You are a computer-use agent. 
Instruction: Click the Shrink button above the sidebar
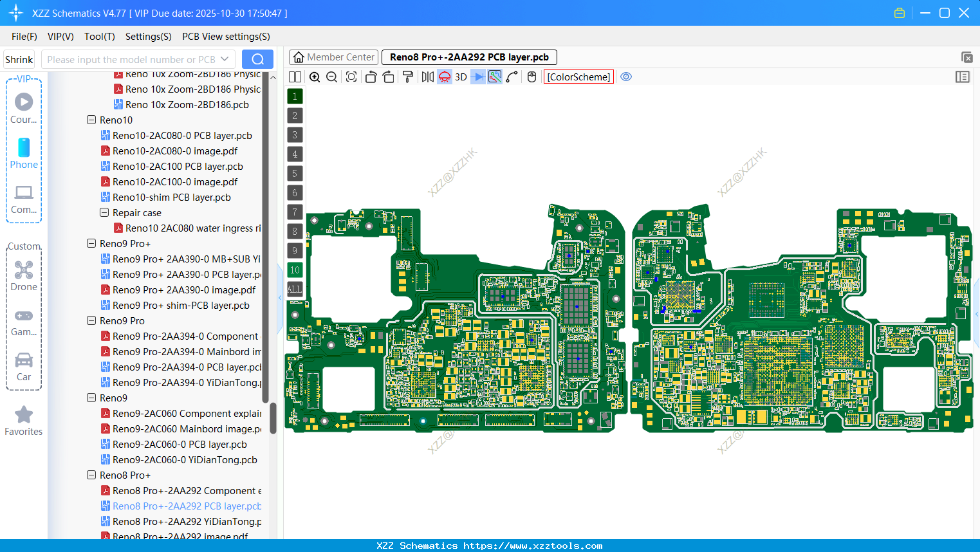pos(19,59)
